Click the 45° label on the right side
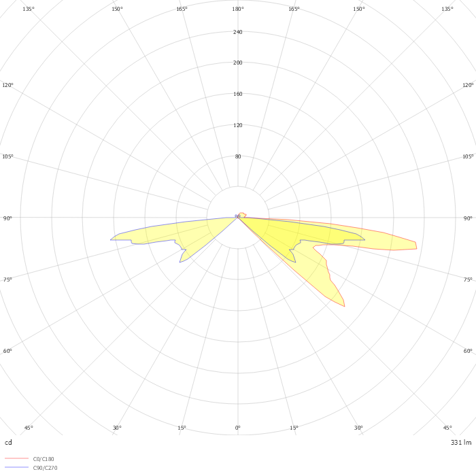Screen dimensions: 476x476 point(447,428)
